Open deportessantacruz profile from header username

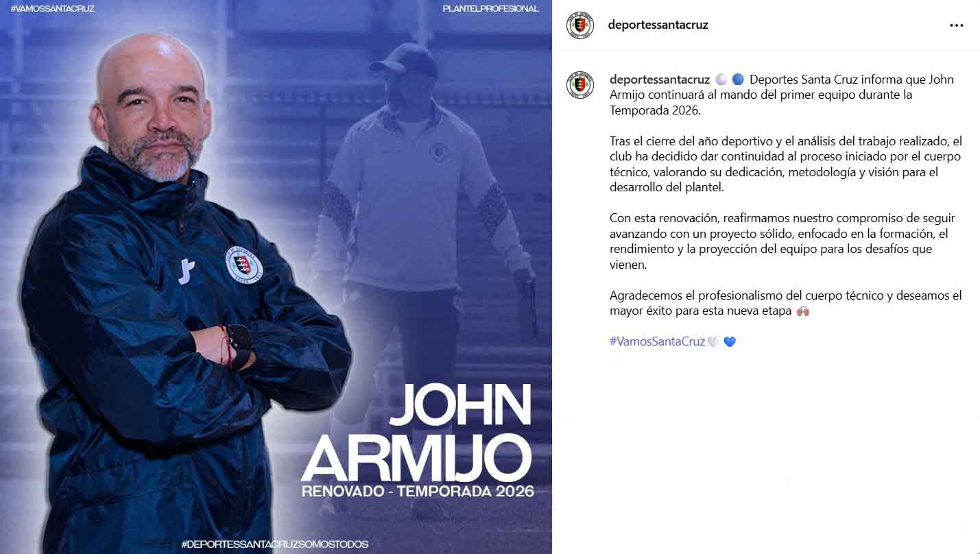[x=658, y=25]
